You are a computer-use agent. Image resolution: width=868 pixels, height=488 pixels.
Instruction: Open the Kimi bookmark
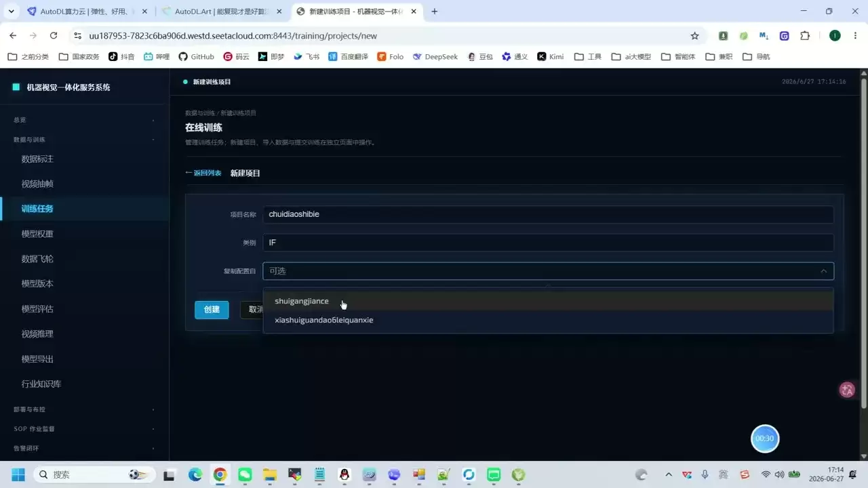tap(551, 57)
